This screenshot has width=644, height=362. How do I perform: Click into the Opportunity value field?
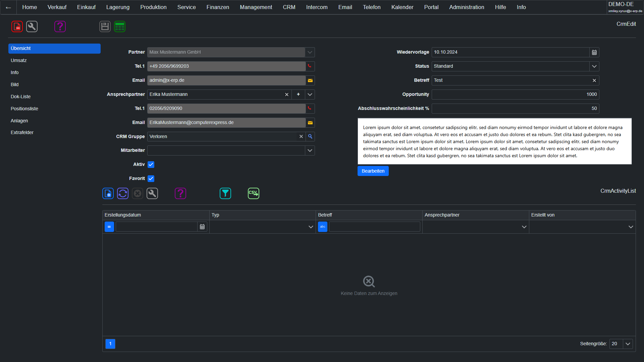[x=515, y=95]
